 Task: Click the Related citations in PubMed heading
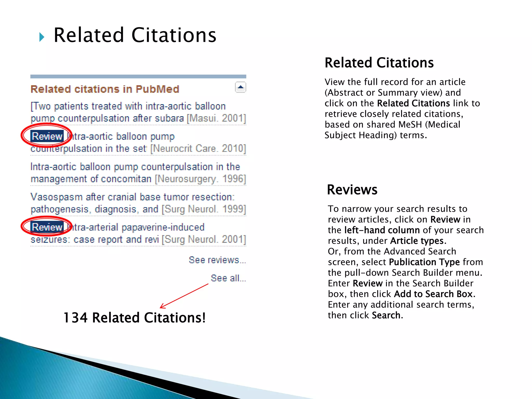(x=105, y=89)
